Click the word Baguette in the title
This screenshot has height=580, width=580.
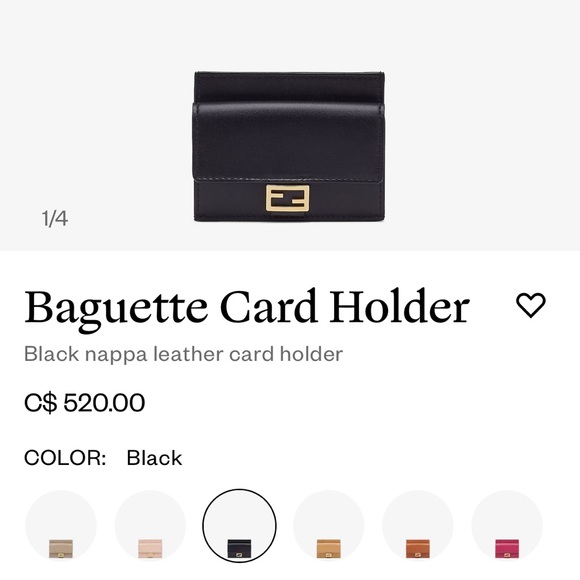pyautogui.click(x=116, y=309)
